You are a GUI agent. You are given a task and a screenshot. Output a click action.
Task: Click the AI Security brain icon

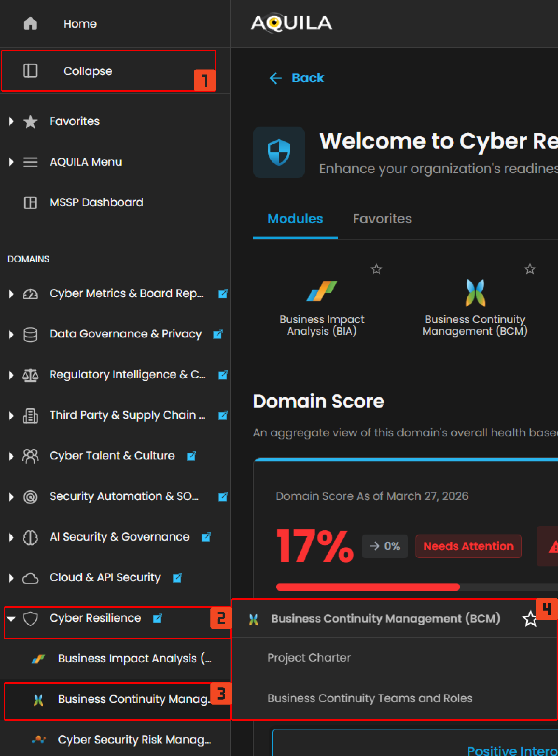pyautogui.click(x=30, y=537)
